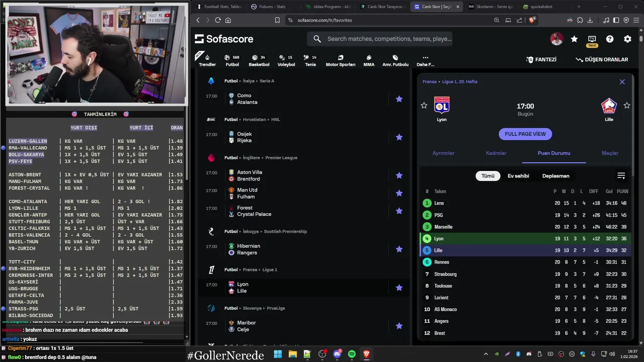Viewport: 644px width, 362px height.
Task: Open Discord from the taskbar
Action: point(337,354)
